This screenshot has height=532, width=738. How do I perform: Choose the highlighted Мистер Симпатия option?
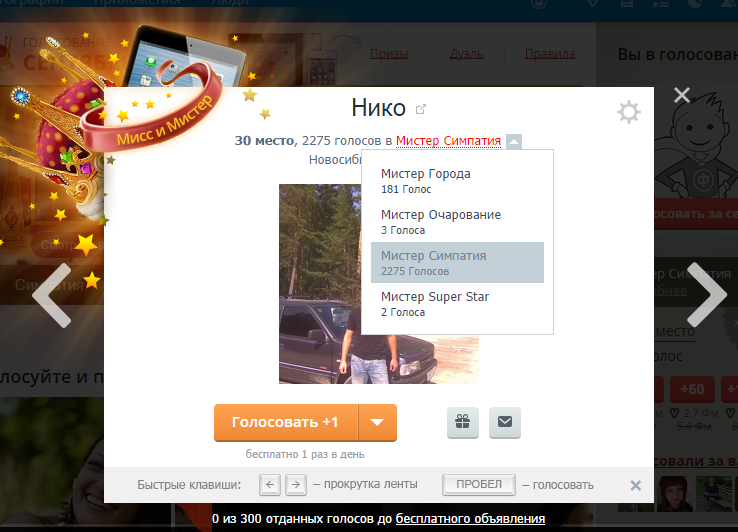(x=457, y=263)
